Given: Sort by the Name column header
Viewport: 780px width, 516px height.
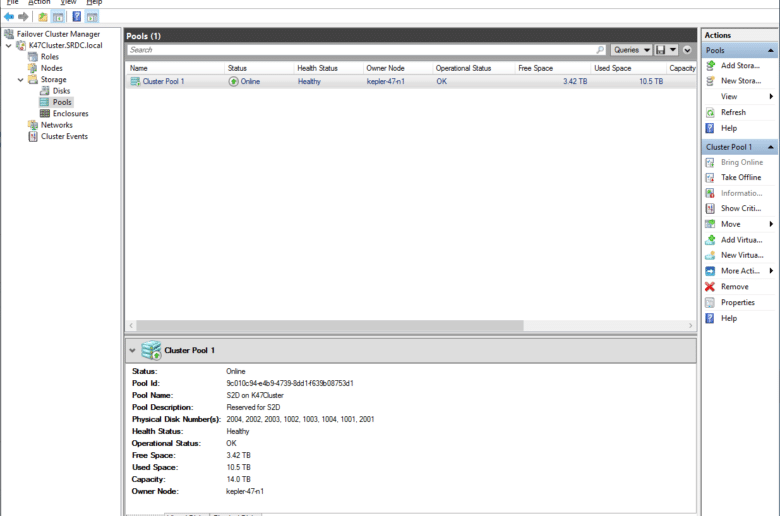Looking at the screenshot, I should point(175,68).
